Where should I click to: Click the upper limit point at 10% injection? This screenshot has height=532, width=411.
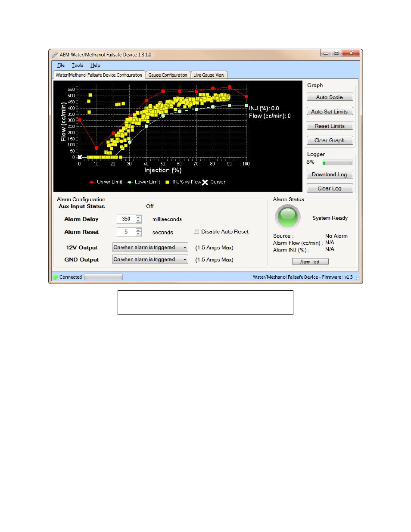(96, 148)
